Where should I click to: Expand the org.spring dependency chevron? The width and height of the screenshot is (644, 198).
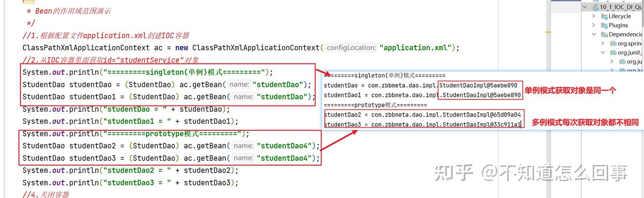coord(603,43)
